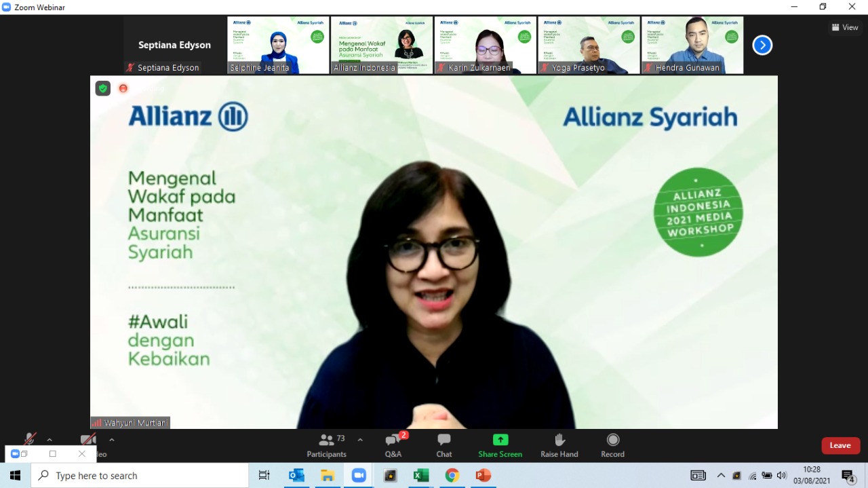Viewport: 868px width, 488px height.
Task: Click Raise Hand
Action: pos(559,445)
